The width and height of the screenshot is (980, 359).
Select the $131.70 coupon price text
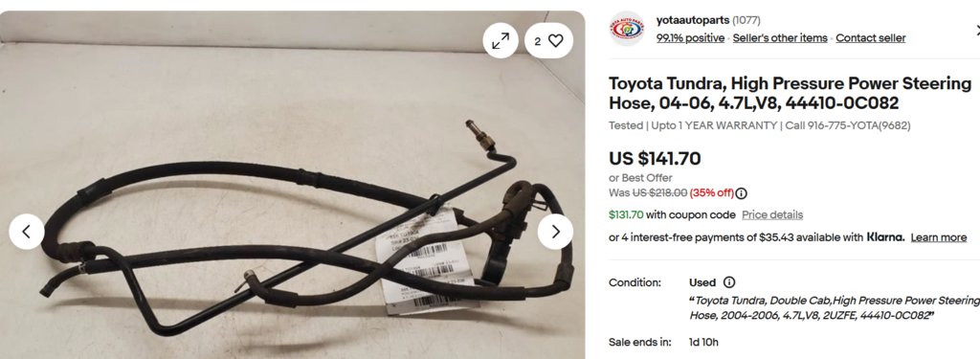click(626, 215)
